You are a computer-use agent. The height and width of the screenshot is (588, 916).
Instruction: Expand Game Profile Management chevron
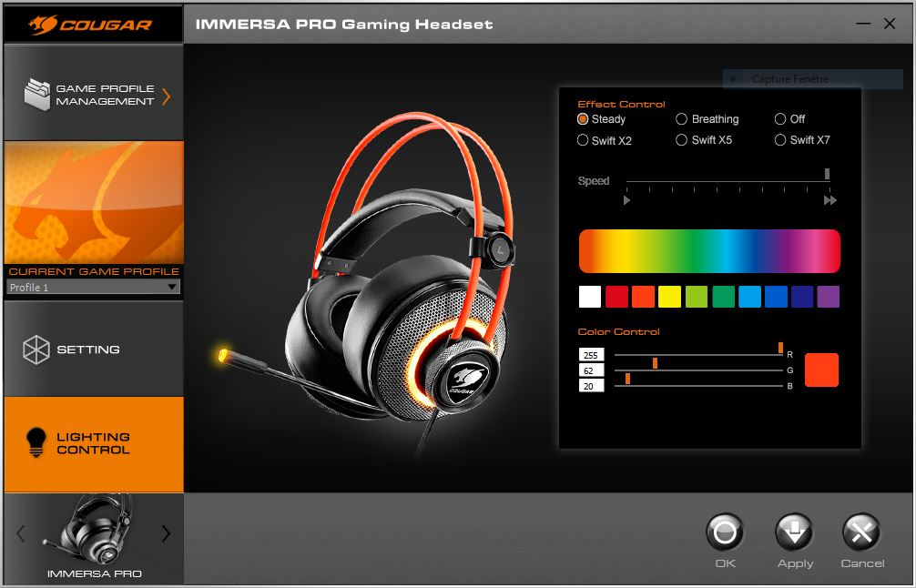(x=167, y=96)
